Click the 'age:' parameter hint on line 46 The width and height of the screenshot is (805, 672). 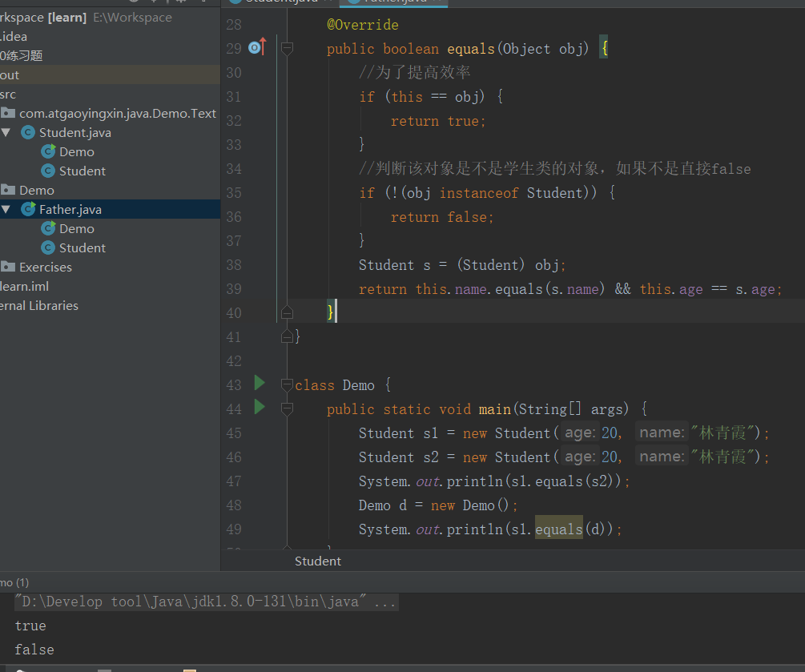580,457
